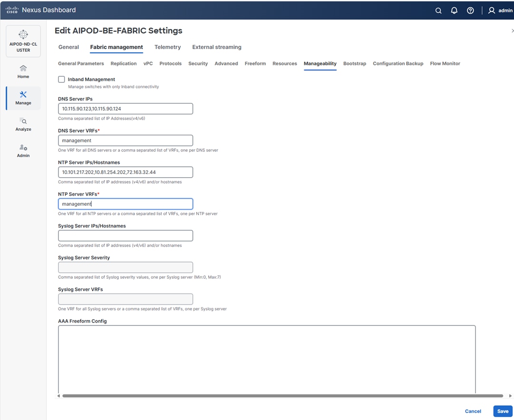Switch to the General tab

(x=68, y=47)
